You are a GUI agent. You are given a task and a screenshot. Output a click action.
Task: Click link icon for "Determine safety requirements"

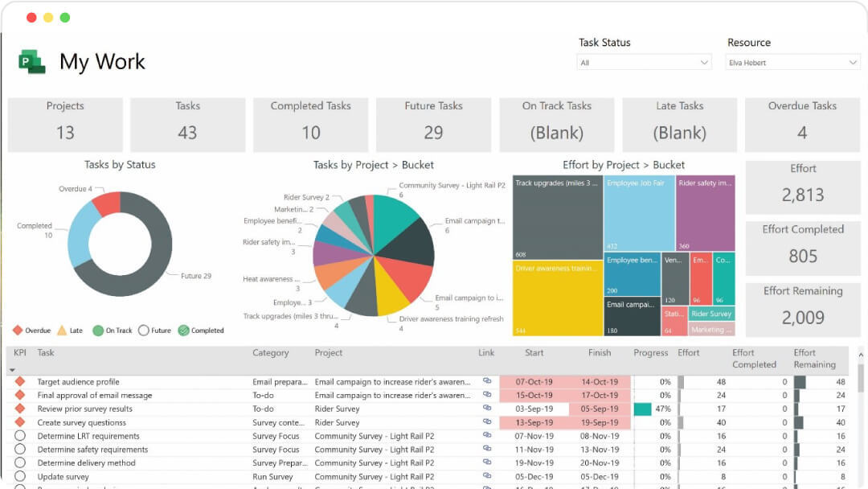485,450
